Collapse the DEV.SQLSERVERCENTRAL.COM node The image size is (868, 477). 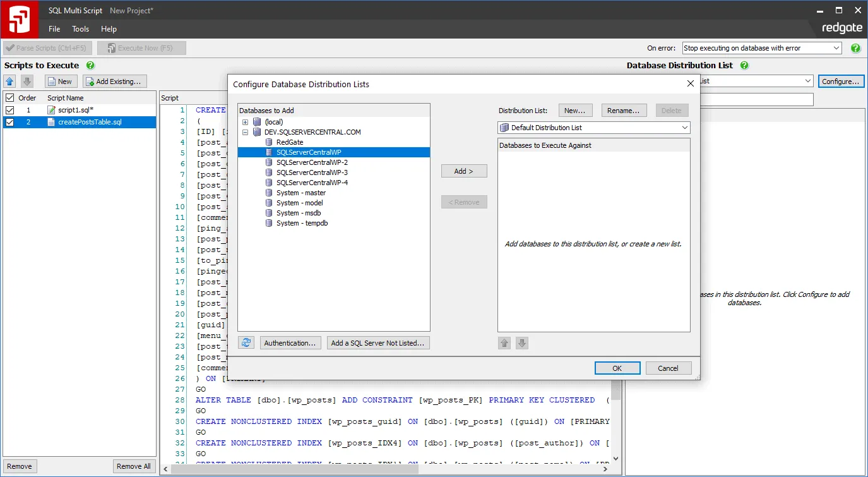[x=246, y=132]
